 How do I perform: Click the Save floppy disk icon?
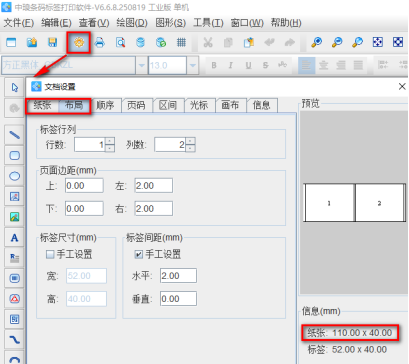(53, 42)
